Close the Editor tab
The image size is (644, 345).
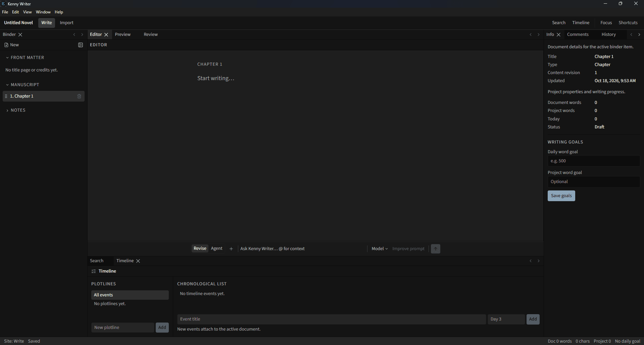(x=106, y=35)
